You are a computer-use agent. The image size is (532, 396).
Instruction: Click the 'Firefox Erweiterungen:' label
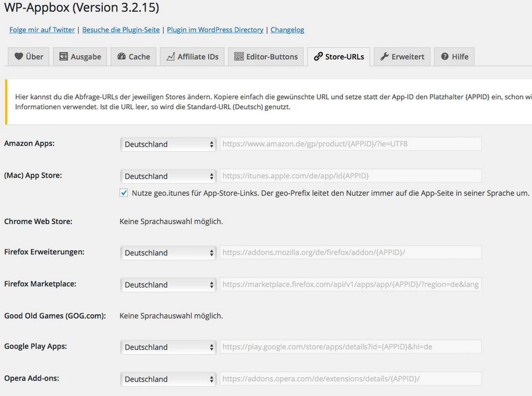[44, 252]
